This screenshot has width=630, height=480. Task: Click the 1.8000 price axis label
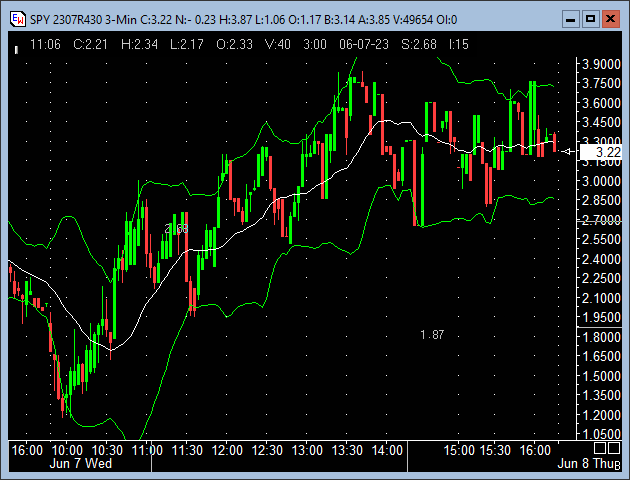pos(601,337)
